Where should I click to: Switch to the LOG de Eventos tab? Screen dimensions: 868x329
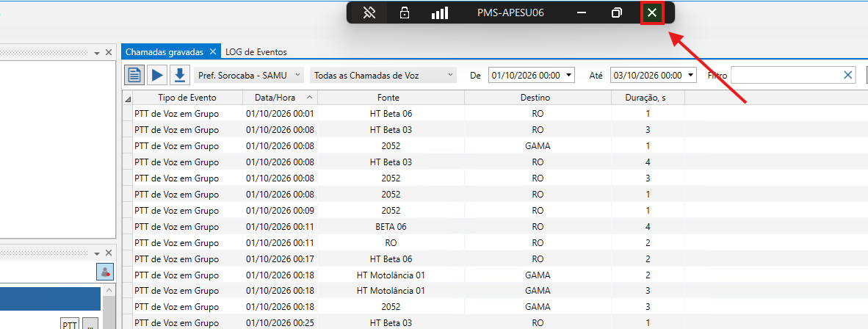pos(256,51)
